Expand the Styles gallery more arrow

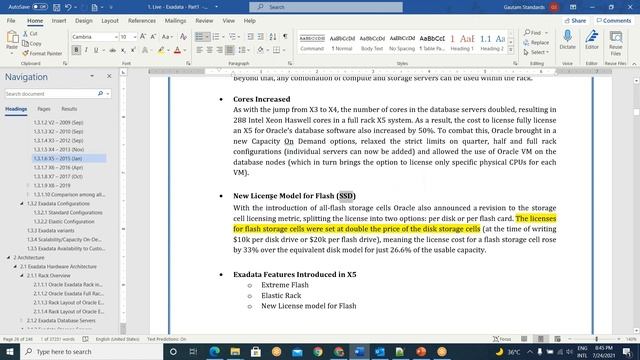click(511, 50)
